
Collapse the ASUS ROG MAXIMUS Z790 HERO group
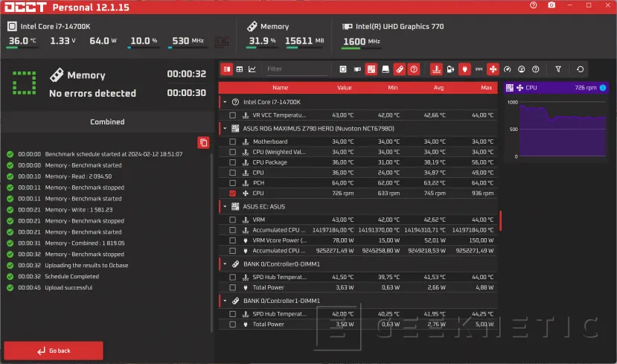coord(225,128)
